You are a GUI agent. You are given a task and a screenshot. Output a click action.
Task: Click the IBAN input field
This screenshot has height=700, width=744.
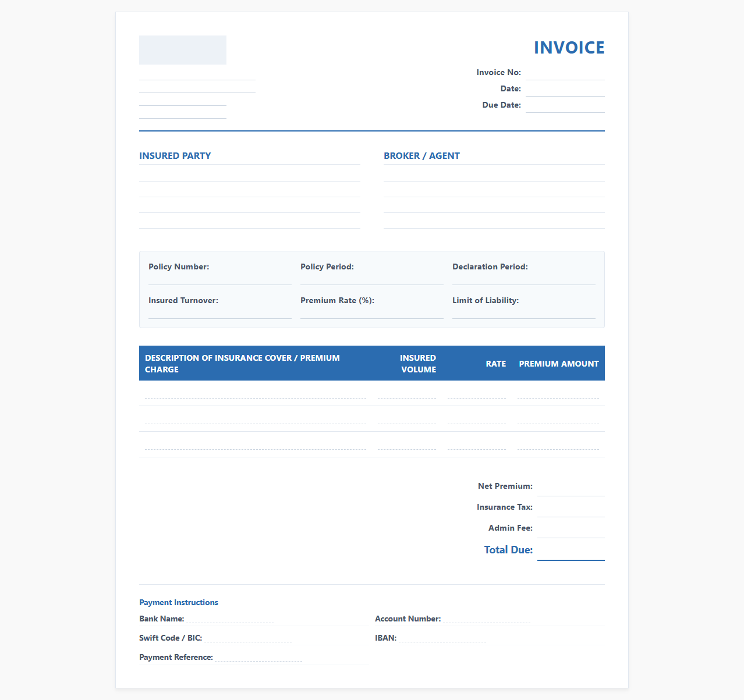point(442,638)
